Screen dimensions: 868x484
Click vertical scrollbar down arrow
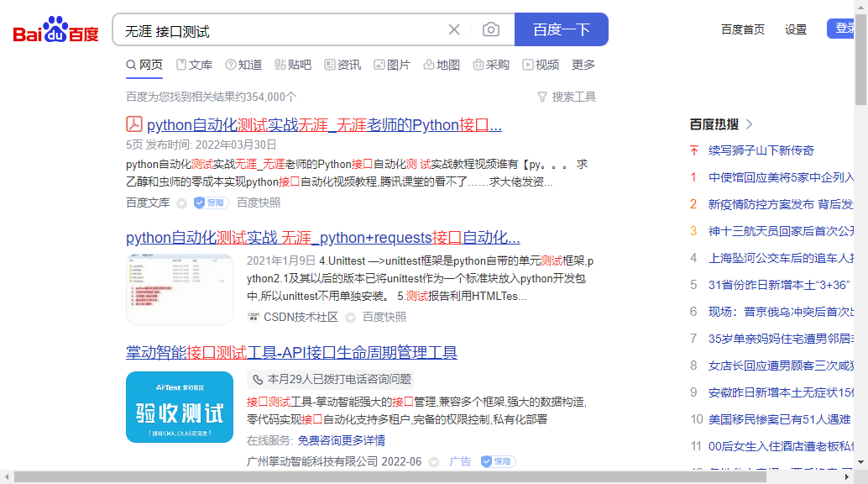click(x=860, y=462)
